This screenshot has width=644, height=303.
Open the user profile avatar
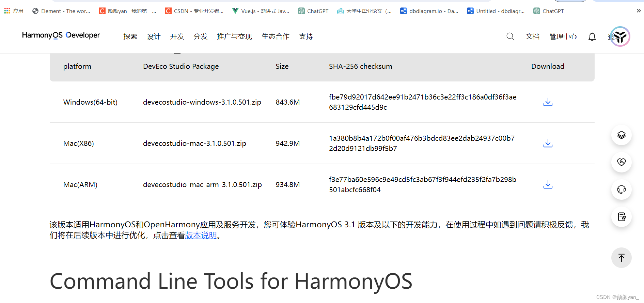pos(620,36)
